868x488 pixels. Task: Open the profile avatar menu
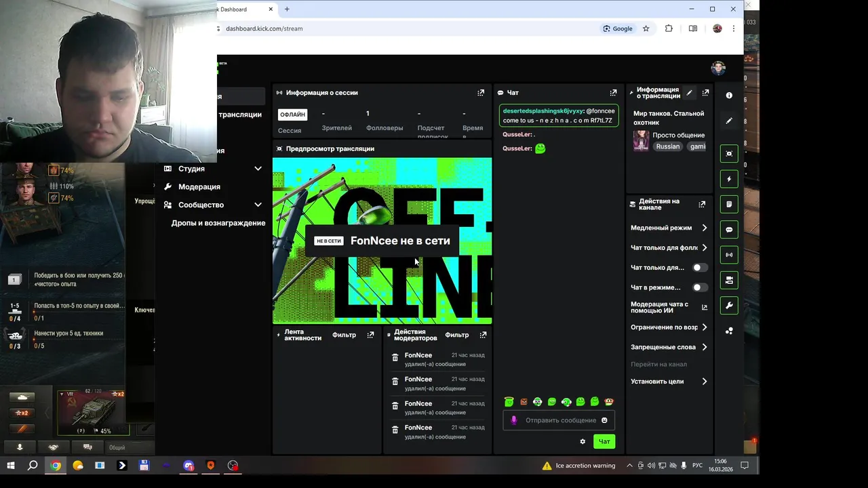point(718,68)
